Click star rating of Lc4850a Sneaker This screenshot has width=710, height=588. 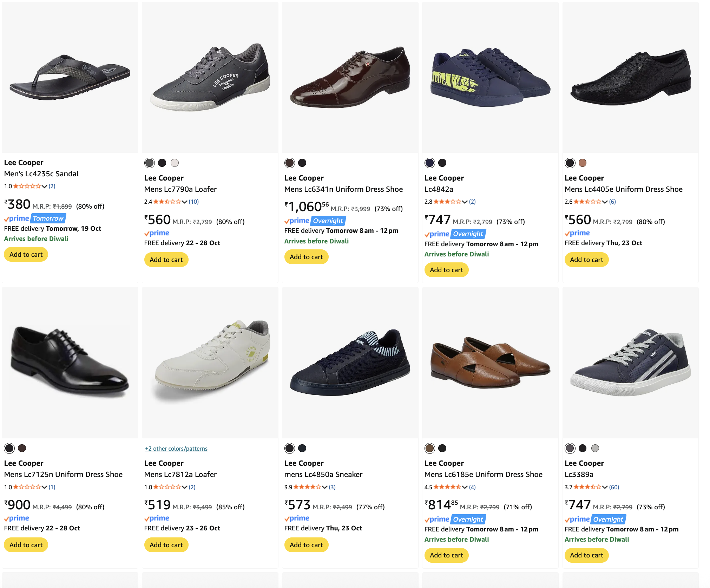pos(307,487)
